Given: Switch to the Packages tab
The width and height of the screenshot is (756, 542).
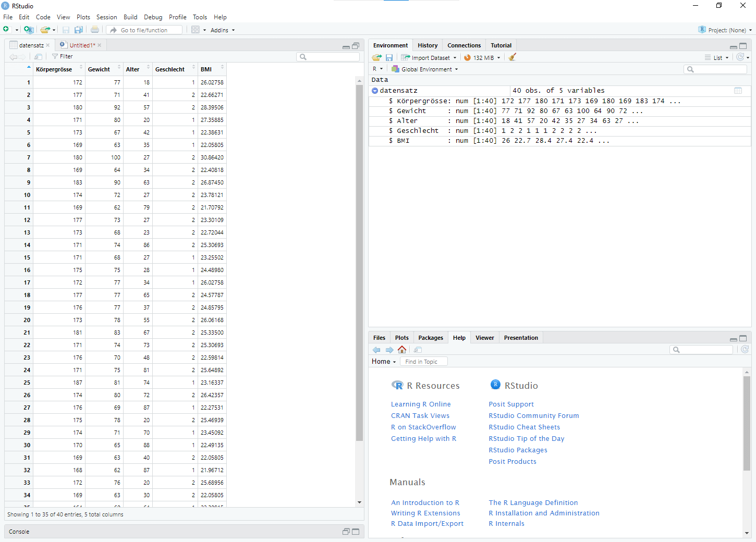Looking at the screenshot, I should (x=431, y=338).
